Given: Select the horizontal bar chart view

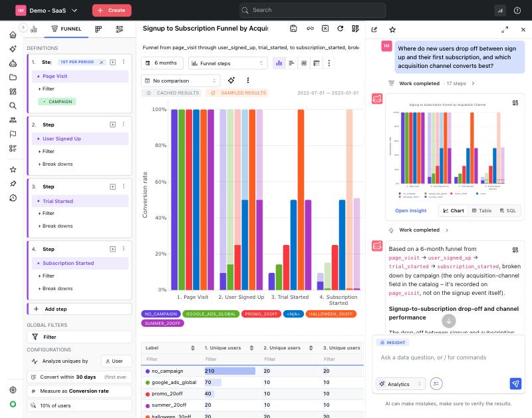Looking at the screenshot, I should point(291,63).
